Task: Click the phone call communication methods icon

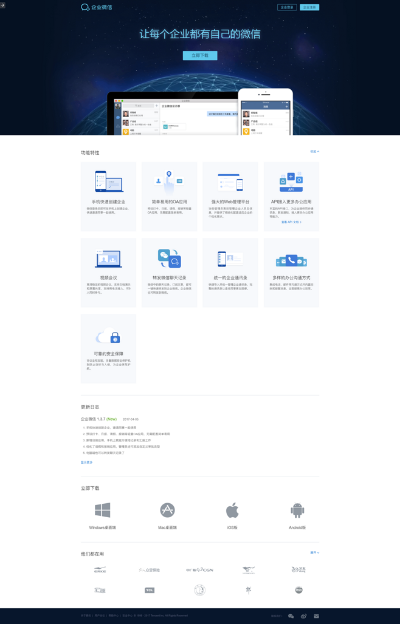Action: pyautogui.click(x=291, y=260)
